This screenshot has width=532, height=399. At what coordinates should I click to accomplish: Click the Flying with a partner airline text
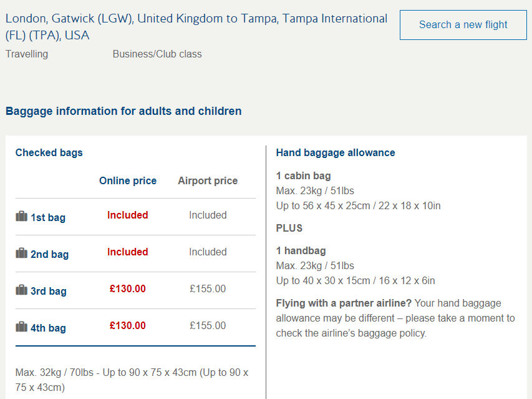click(344, 303)
